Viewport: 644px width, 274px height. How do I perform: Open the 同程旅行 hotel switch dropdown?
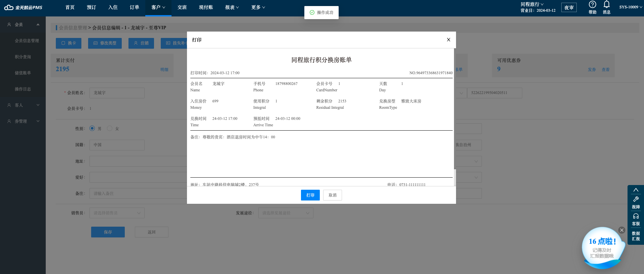point(532,4)
